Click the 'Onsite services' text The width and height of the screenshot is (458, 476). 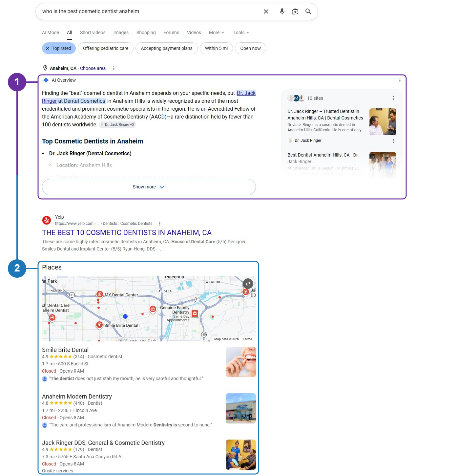pos(57,471)
